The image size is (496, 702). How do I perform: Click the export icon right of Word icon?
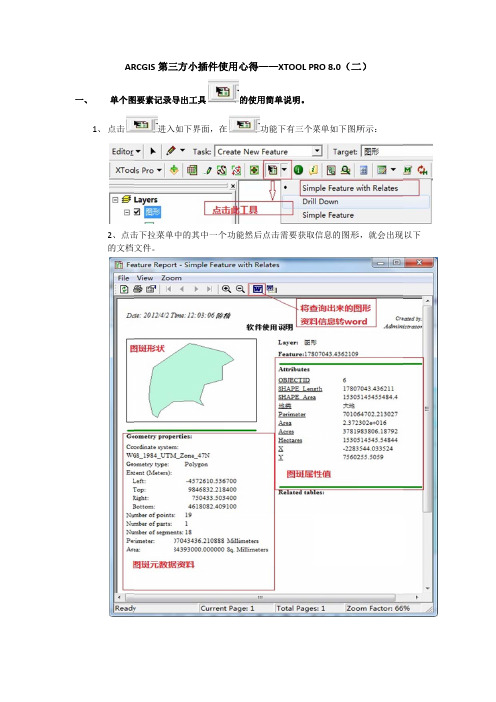pos(272,289)
